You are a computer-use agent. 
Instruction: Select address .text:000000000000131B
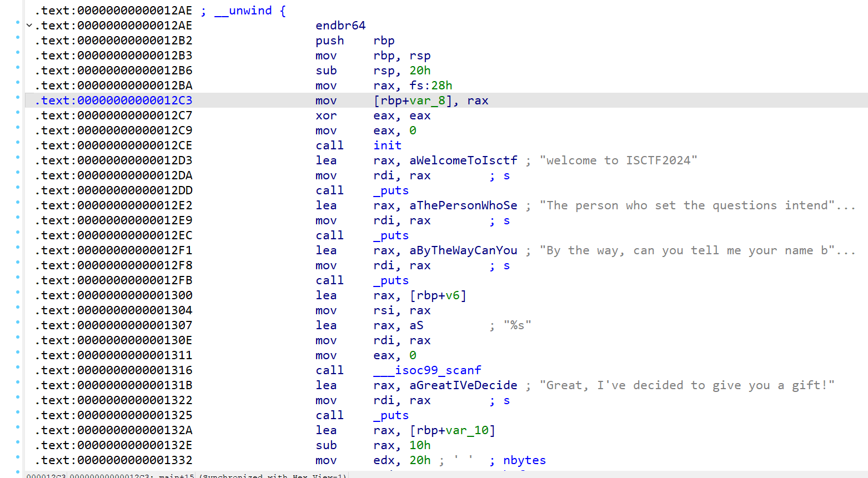click(113, 385)
